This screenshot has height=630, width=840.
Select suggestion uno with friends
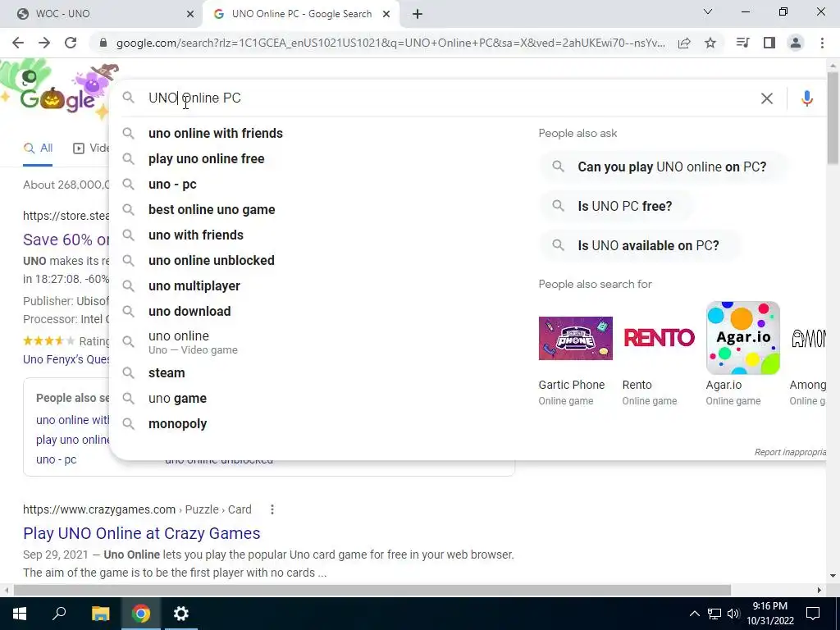(x=195, y=235)
